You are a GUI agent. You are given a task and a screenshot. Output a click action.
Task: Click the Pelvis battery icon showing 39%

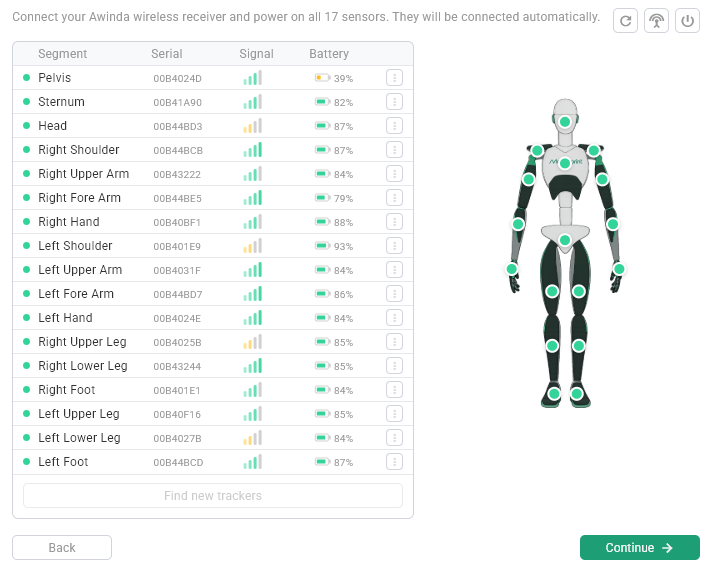coord(322,78)
